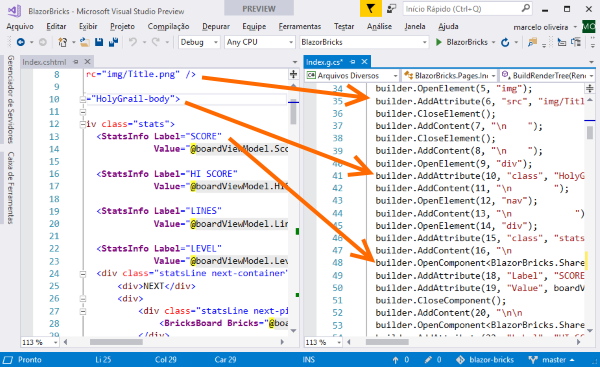Close the Index.cshtml tab
The height and width of the screenshot is (367, 600).
point(87,62)
